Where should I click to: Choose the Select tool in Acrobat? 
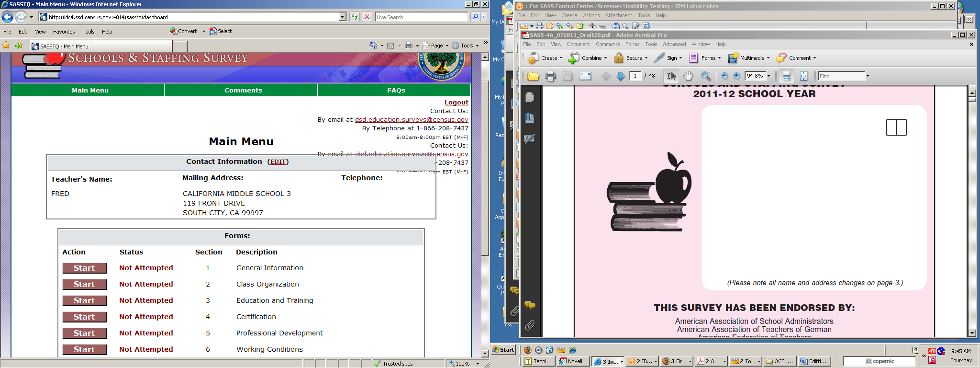671,76
